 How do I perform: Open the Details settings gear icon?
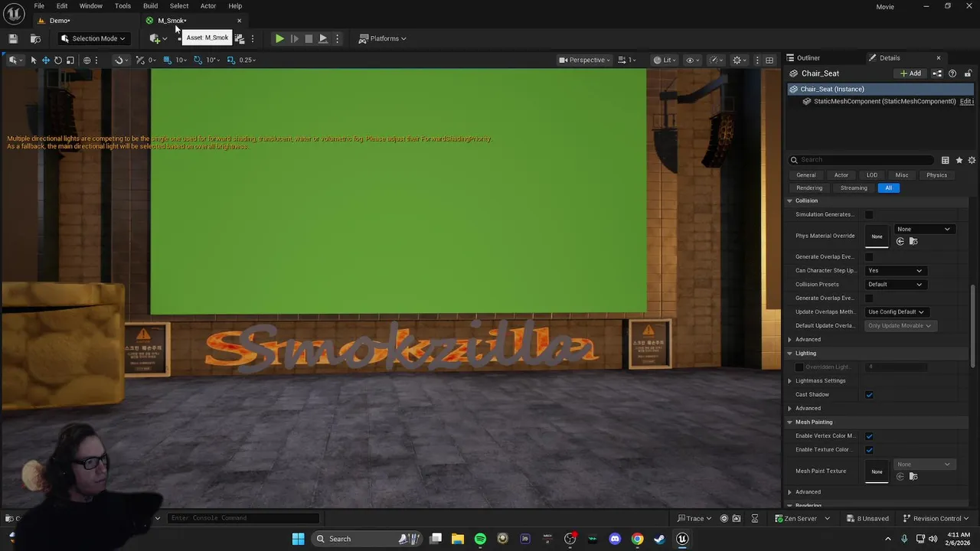(x=972, y=160)
